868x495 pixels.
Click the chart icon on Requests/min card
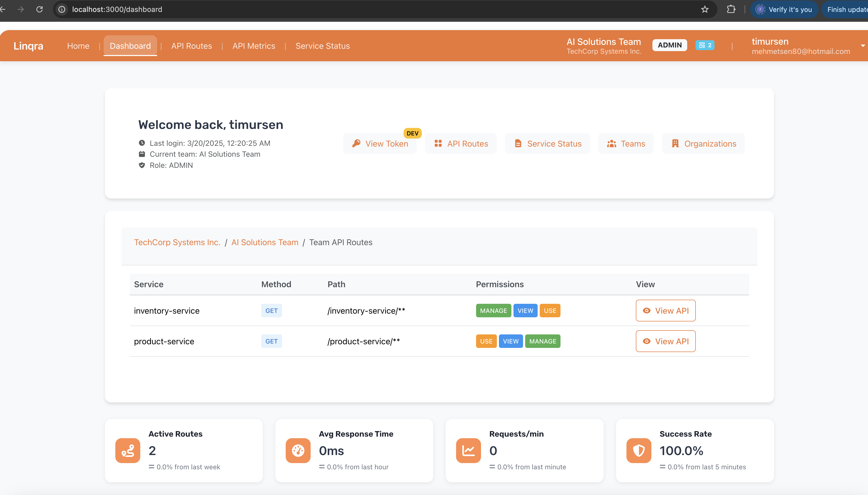pyautogui.click(x=468, y=450)
